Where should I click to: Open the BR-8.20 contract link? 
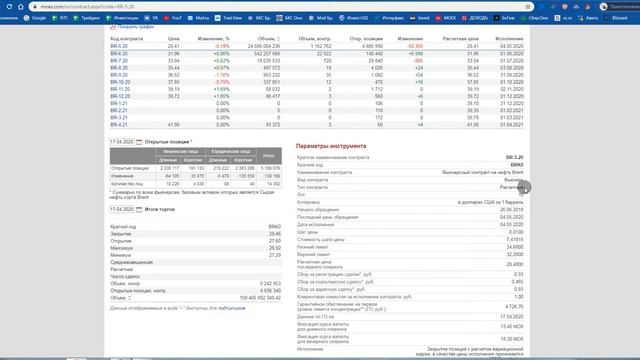(119, 68)
